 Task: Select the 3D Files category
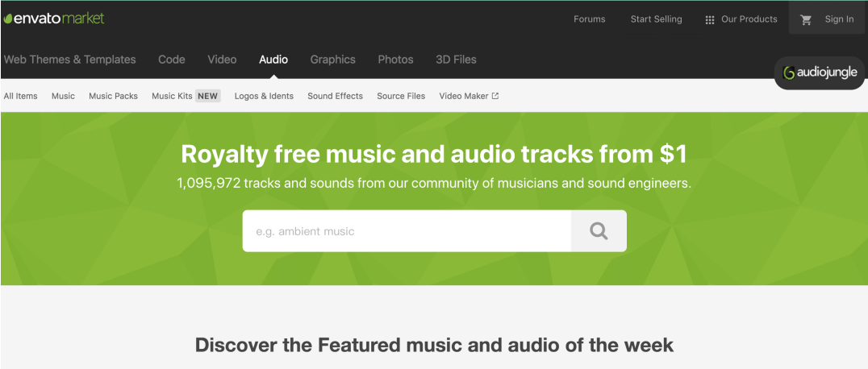tap(456, 59)
